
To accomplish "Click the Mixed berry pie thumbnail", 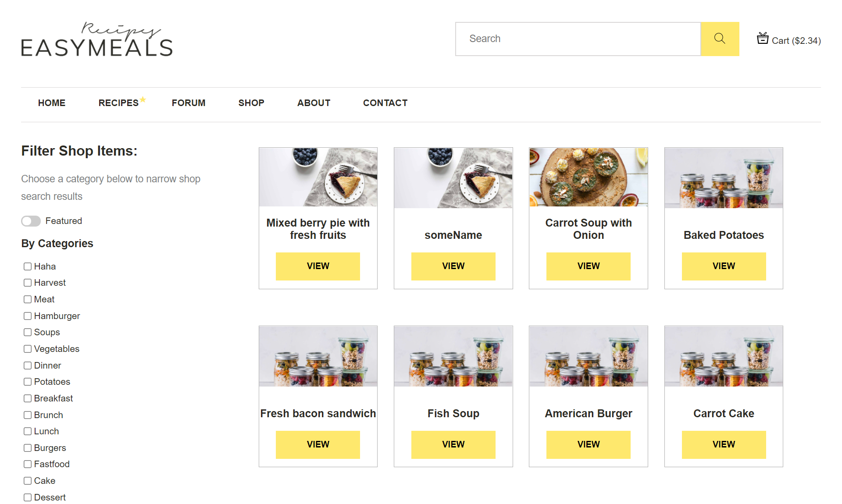I will (x=318, y=177).
